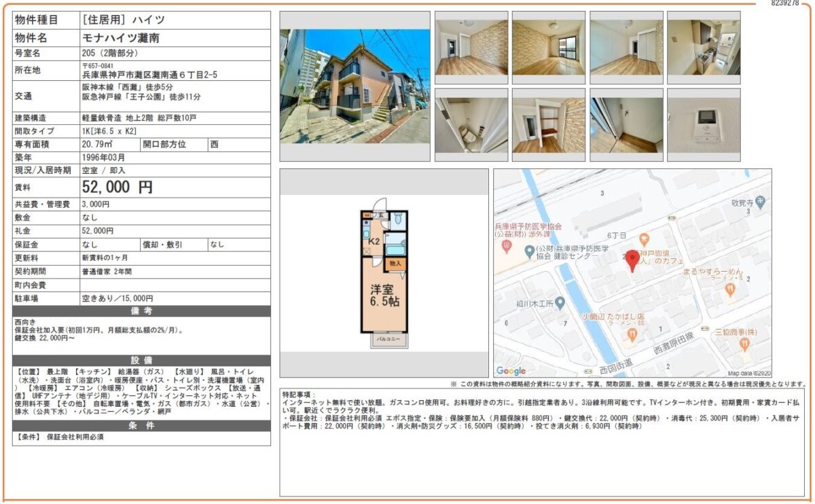The image size is (815, 504).
Task: Click the 健診センター gray location marker
Action: click(529, 252)
